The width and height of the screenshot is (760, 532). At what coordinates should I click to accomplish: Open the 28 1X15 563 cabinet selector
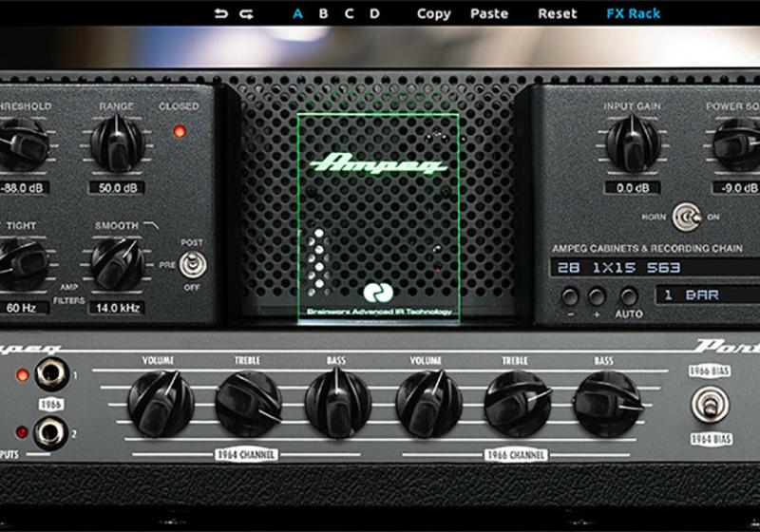[655, 268]
